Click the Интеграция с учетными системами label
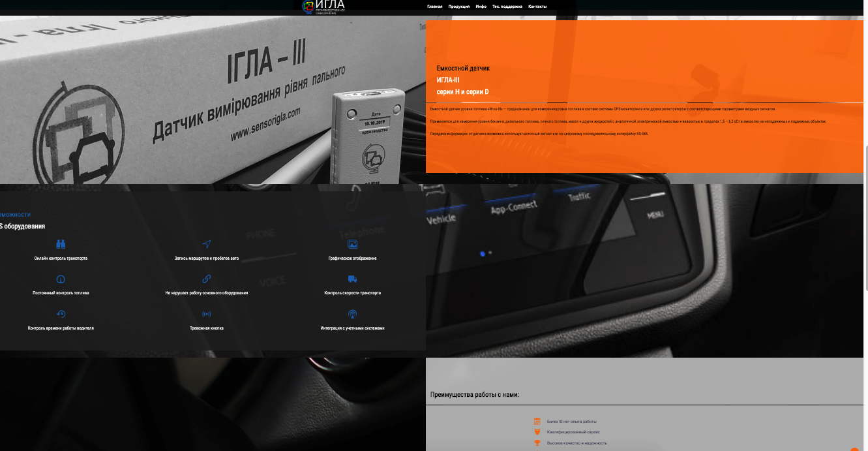The height and width of the screenshot is (451, 868). coord(353,328)
